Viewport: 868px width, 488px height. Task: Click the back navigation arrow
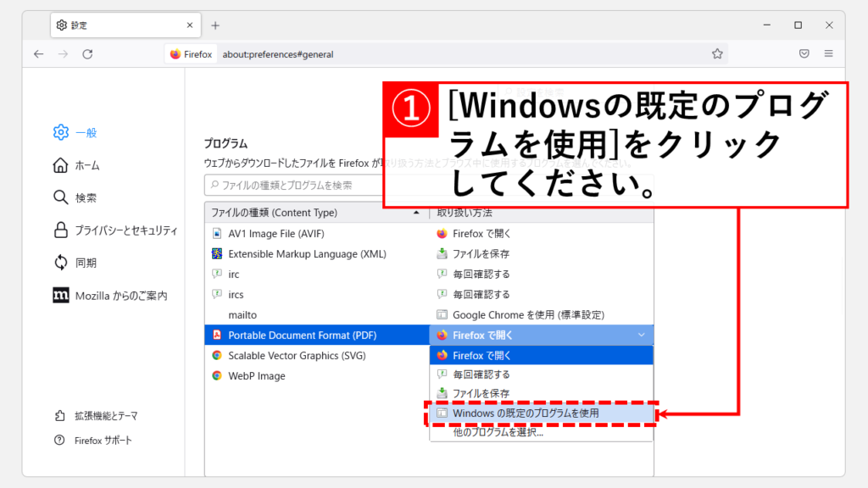click(x=38, y=53)
